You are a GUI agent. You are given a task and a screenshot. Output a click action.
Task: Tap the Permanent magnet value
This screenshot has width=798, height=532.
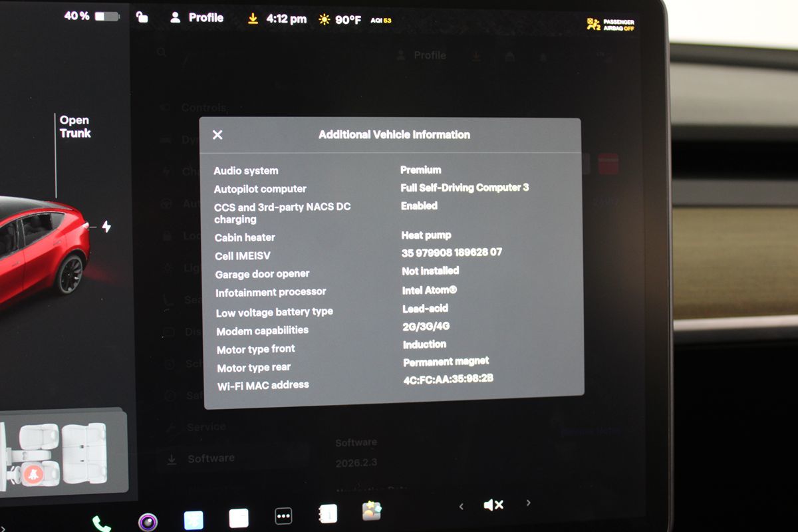point(446,362)
